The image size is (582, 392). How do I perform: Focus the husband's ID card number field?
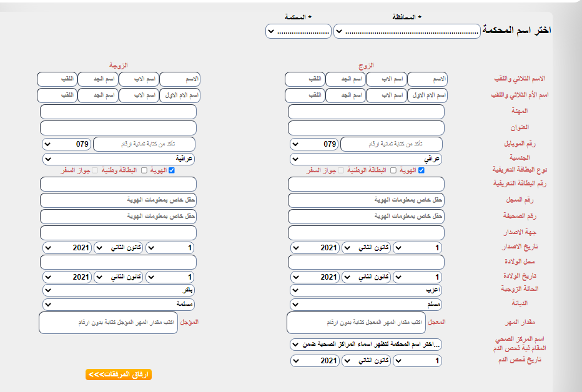[x=366, y=184]
